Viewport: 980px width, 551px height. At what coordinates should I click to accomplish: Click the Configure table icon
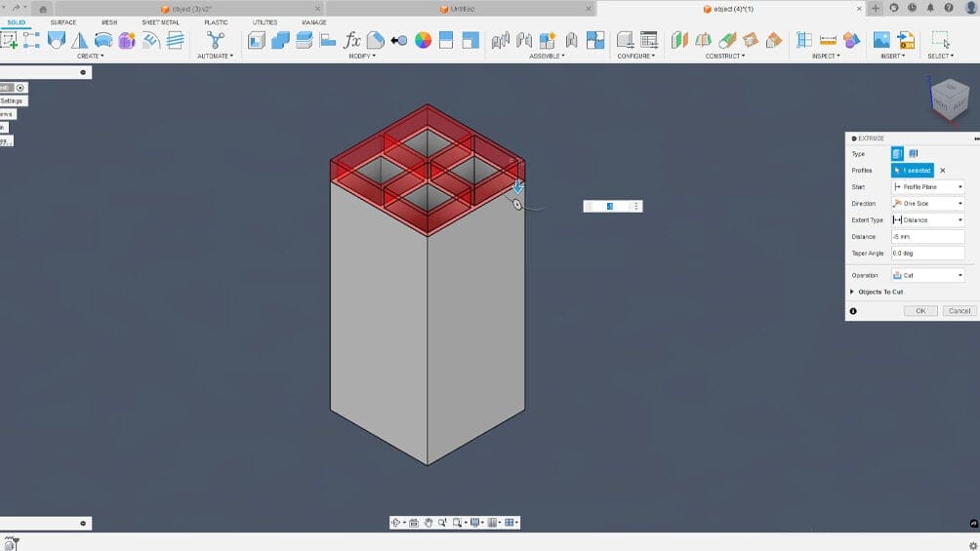649,40
